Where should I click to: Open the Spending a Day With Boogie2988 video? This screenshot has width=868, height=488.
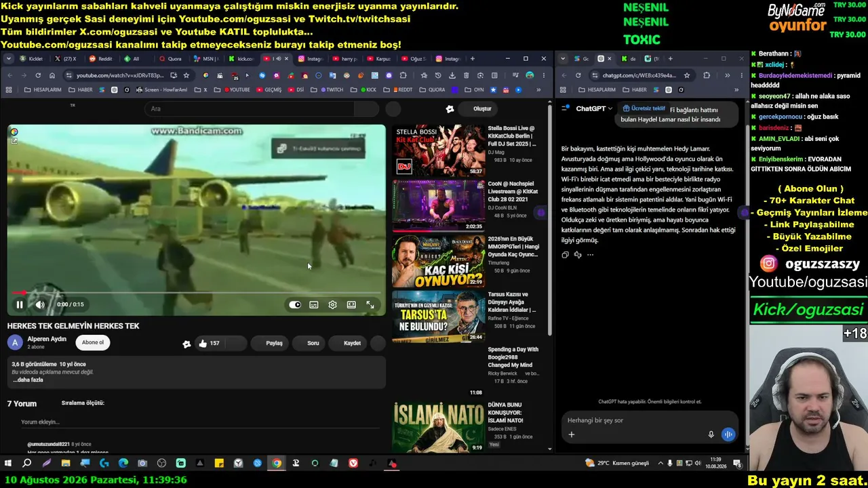click(x=513, y=357)
